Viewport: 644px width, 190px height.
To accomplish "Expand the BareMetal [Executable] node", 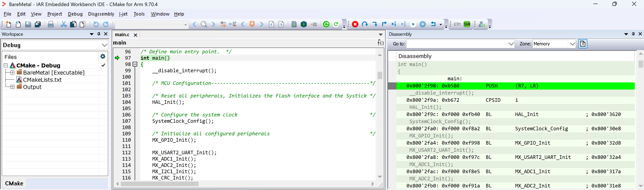I will pyautogui.click(x=12, y=73).
